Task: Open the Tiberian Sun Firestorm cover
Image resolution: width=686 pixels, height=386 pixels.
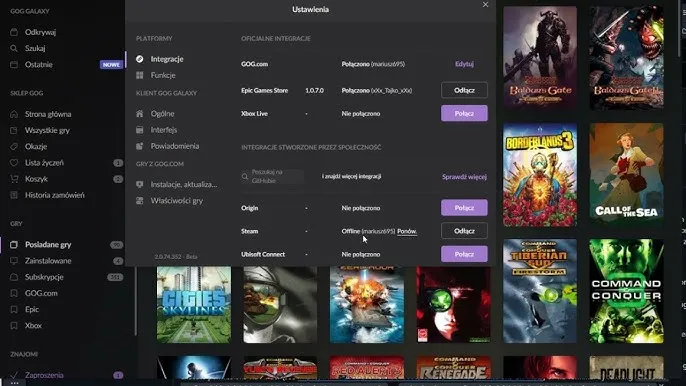Action: [x=540, y=291]
